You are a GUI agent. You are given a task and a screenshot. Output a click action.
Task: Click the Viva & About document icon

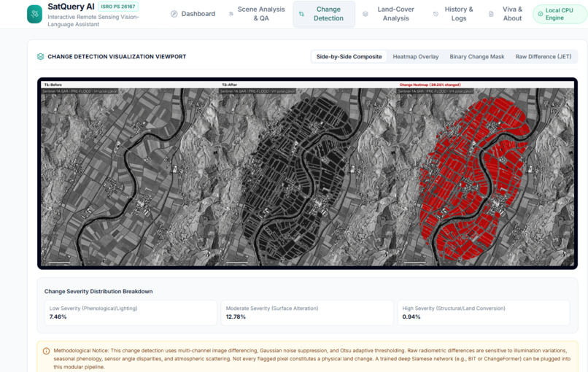(x=491, y=14)
